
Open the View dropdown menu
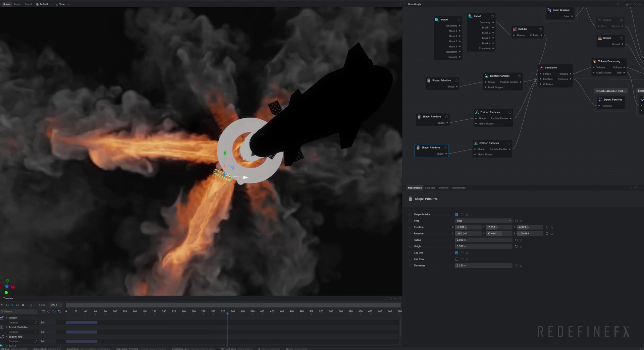pyautogui.click(x=62, y=4)
